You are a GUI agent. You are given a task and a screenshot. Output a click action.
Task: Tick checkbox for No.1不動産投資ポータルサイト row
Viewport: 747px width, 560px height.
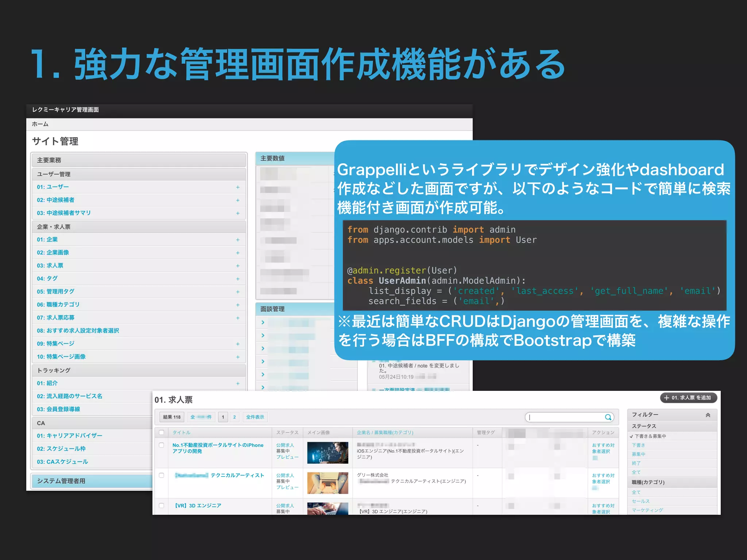[x=161, y=445]
